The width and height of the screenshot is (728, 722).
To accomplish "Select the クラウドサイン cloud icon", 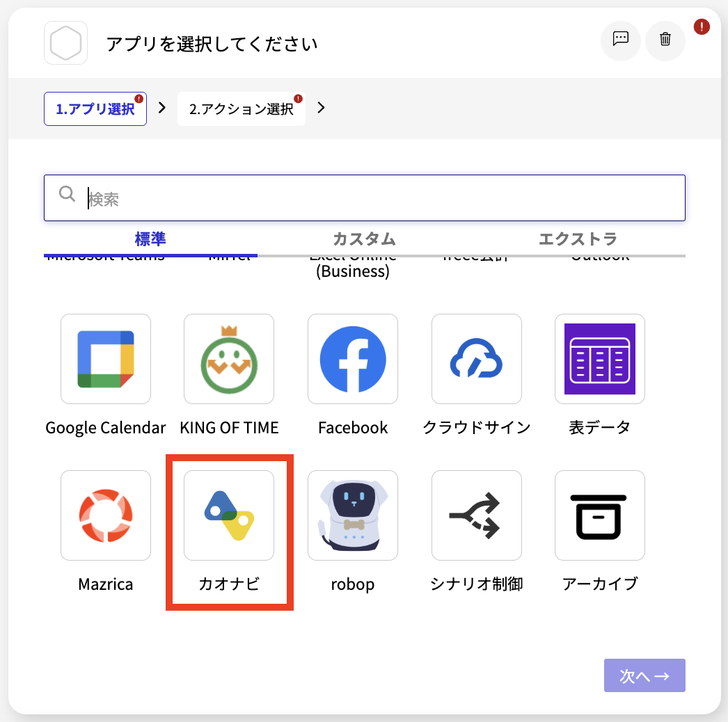I will [476, 359].
